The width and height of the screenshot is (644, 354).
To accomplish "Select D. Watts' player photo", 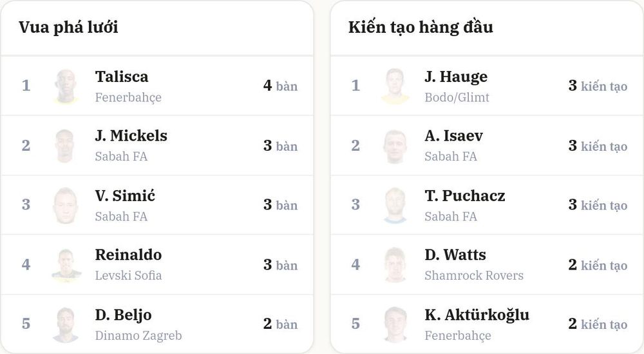I will [395, 265].
